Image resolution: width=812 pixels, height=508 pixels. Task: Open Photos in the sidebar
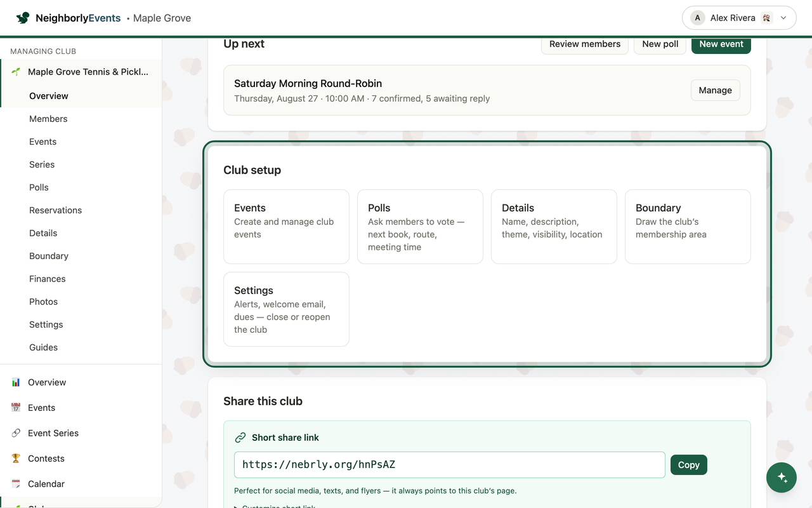[x=81, y=302]
